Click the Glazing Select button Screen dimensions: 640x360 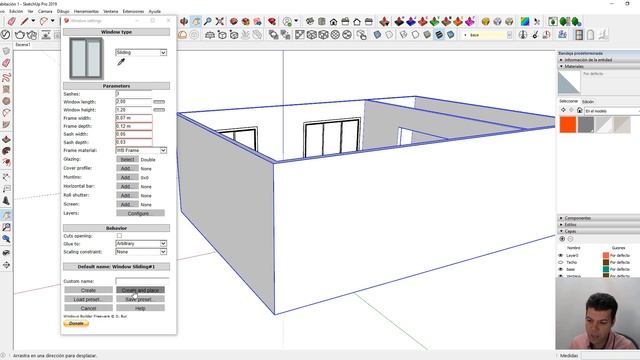[127, 160]
